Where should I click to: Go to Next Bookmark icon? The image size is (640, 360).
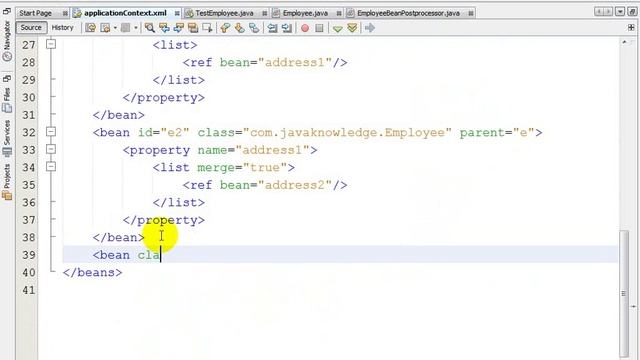239,28
